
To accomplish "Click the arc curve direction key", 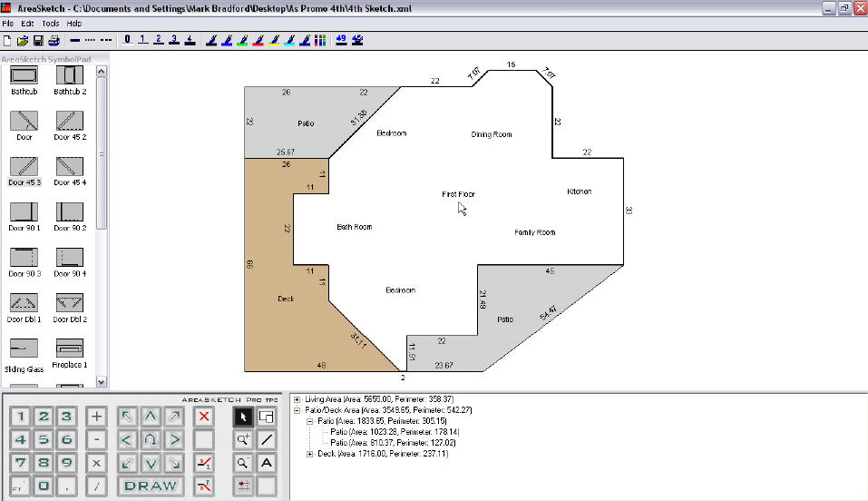I will pyautogui.click(x=150, y=439).
